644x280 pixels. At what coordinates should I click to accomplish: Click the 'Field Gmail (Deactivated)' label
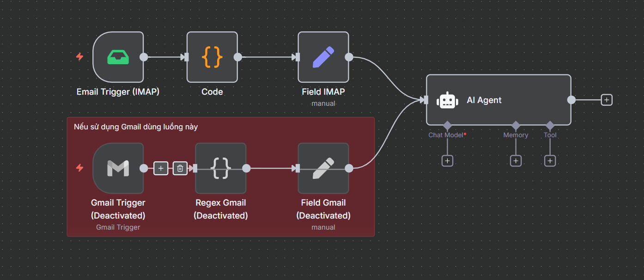click(x=323, y=209)
